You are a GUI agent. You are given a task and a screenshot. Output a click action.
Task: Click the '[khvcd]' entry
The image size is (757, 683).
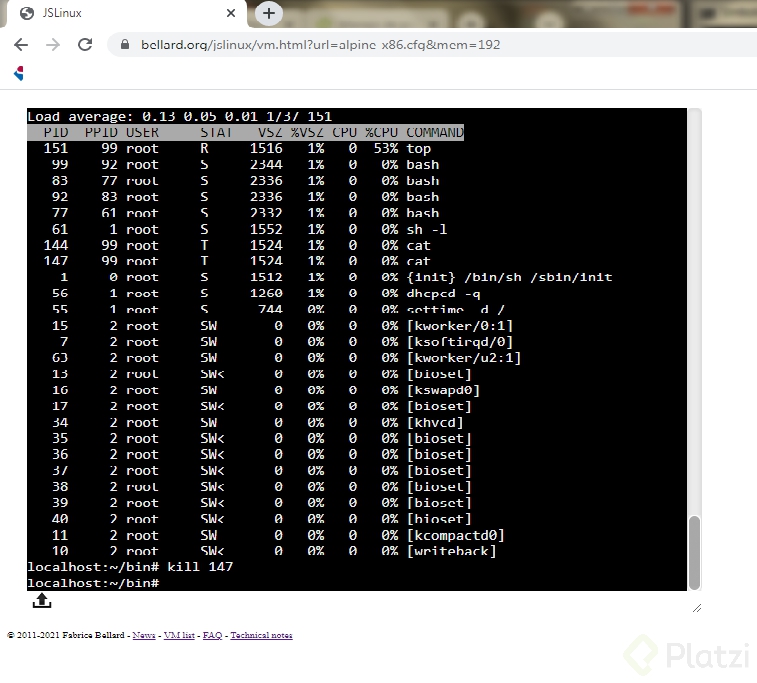click(435, 422)
